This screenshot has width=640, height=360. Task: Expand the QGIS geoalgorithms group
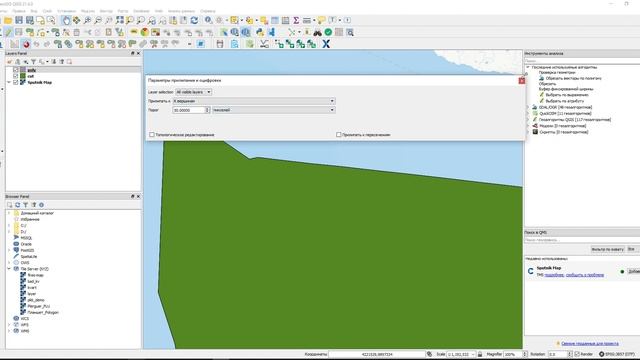pyautogui.click(x=529, y=120)
